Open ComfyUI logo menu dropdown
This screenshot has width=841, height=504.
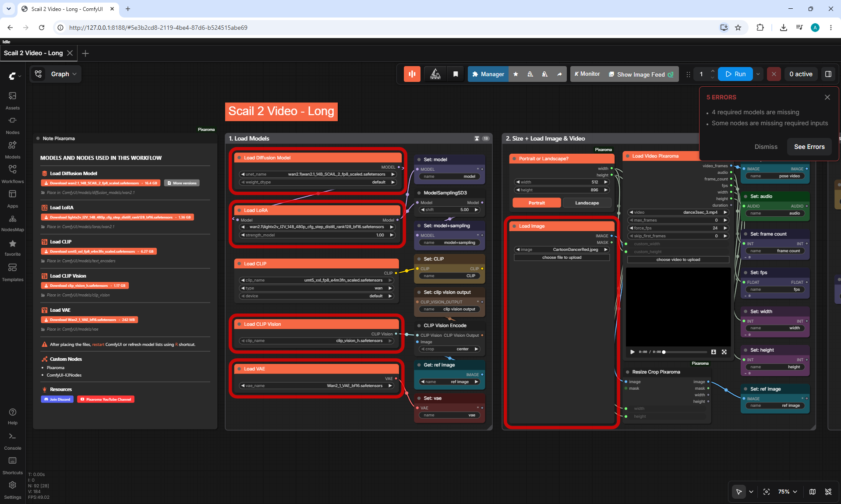[x=15, y=76]
